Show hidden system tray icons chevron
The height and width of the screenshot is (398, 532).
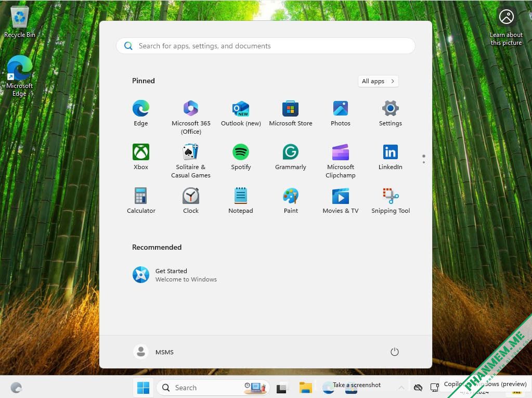coord(401,388)
